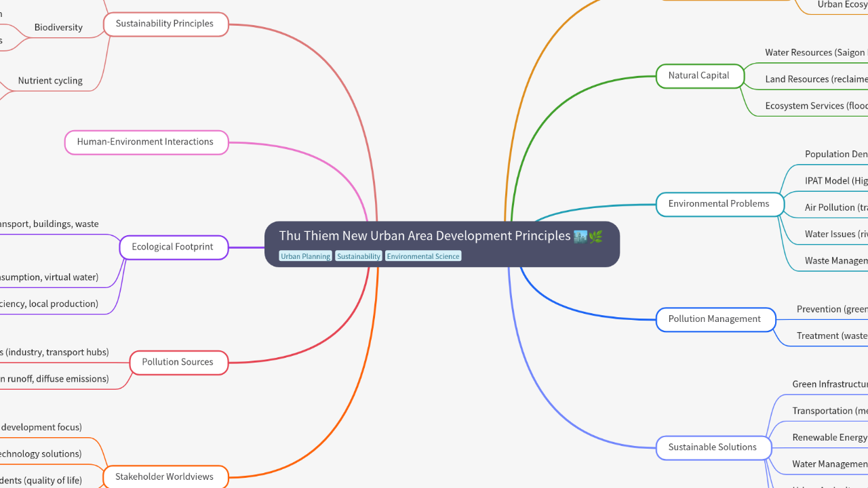
Task: Click the Prevention (green child node
Action: (831, 309)
